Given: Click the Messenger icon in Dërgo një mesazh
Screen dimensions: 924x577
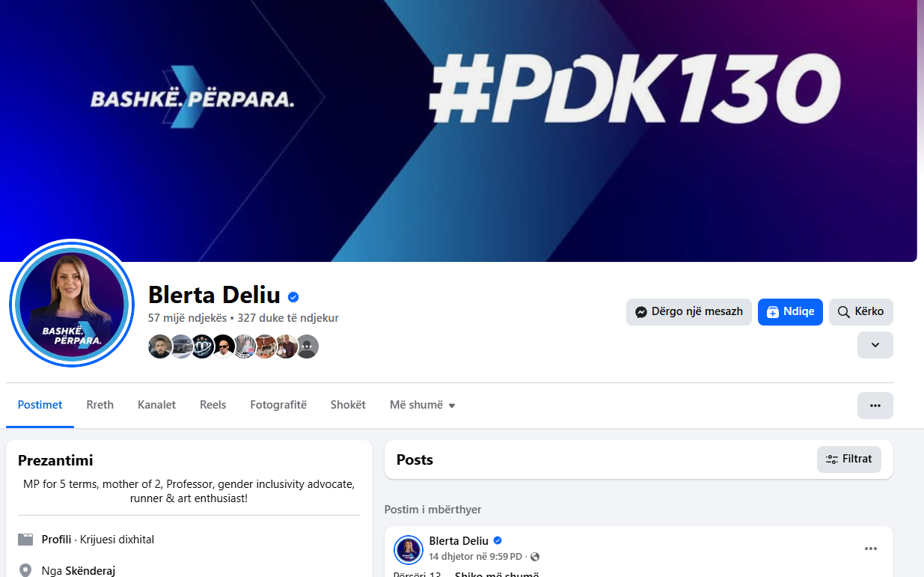Looking at the screenshot, I should tap(641, 312).
